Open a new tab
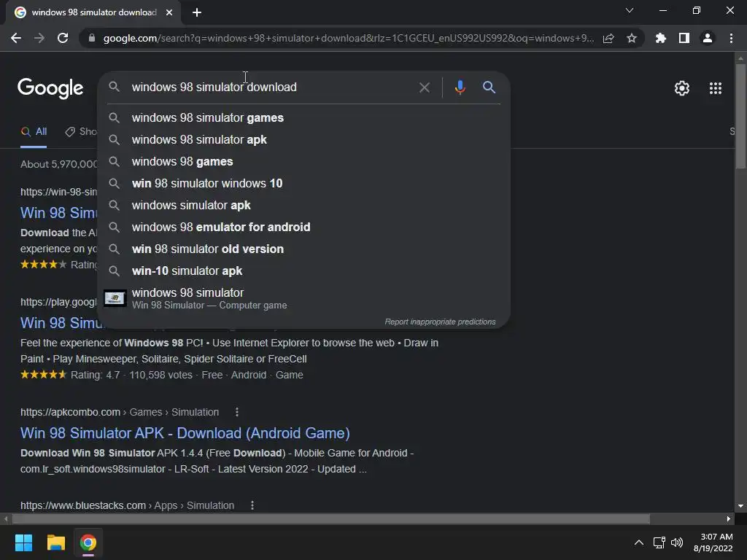This screenshot has width=747, height=560. click(x=197, y=12)
